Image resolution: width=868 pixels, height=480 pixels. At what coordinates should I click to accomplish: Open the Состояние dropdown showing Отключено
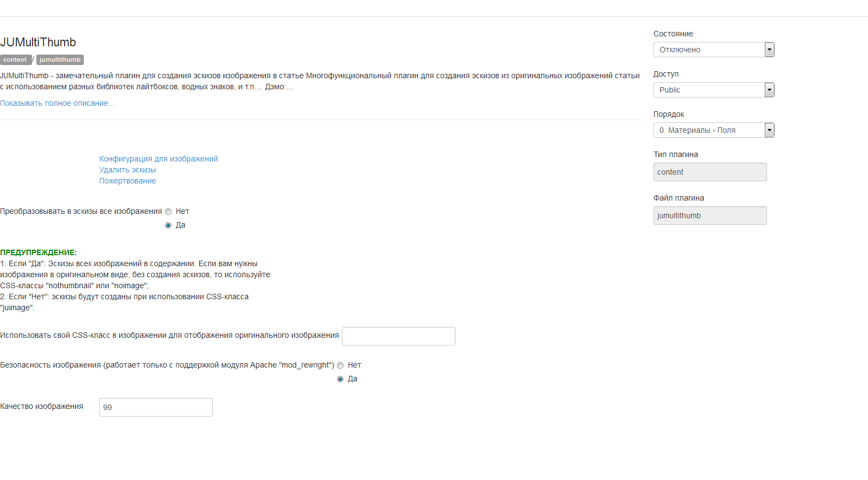click(x=714, y=50)
